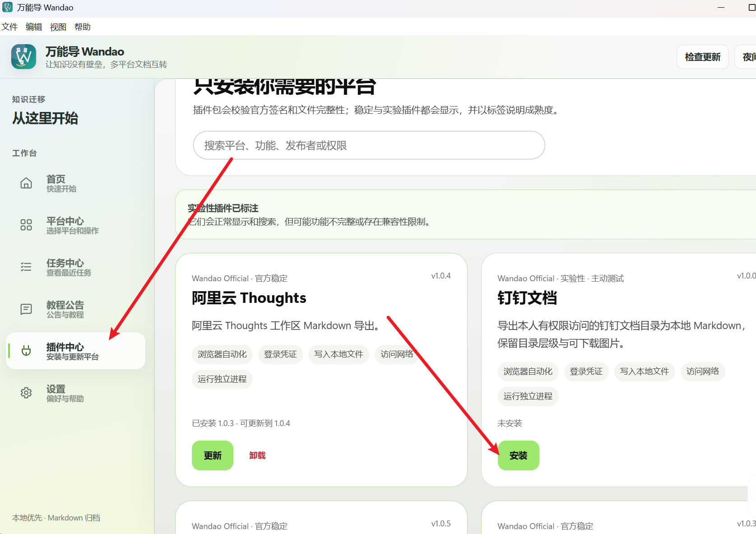The height and width of the screenshot is (534, 756).
Task: Open the 编辑 menu
Action: [34, 27]
